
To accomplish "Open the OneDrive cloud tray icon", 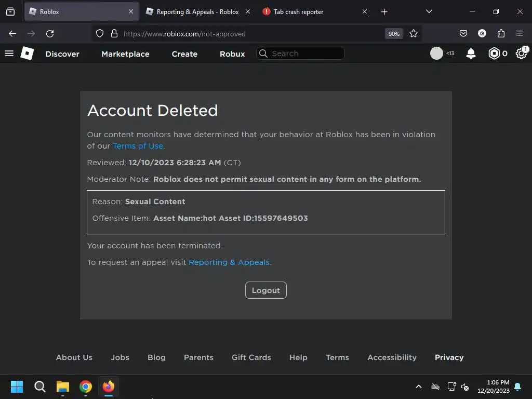I will coord(435,387).
